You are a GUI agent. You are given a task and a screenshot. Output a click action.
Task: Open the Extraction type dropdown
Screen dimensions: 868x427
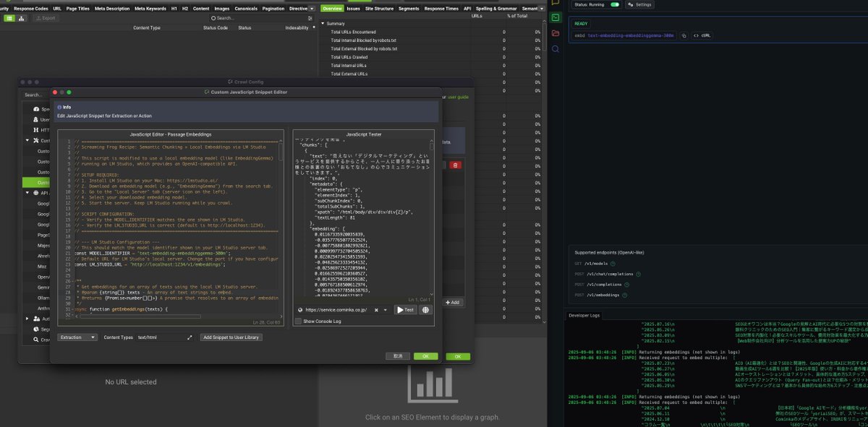(77, 337)
